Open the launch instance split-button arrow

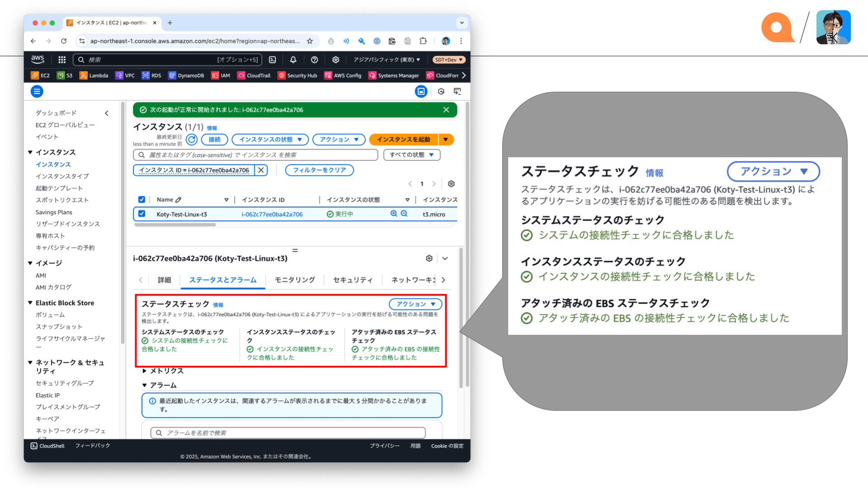coord(446,140)
